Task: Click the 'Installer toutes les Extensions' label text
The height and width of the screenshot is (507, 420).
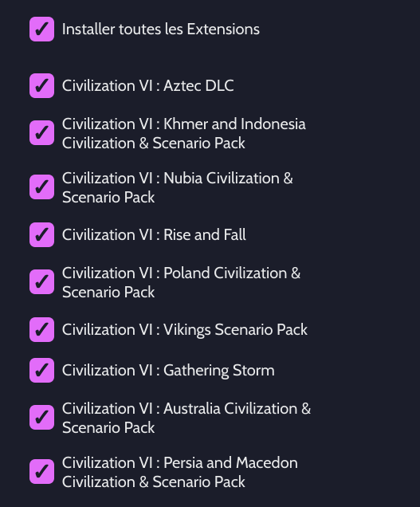Action: pos(161,29)
